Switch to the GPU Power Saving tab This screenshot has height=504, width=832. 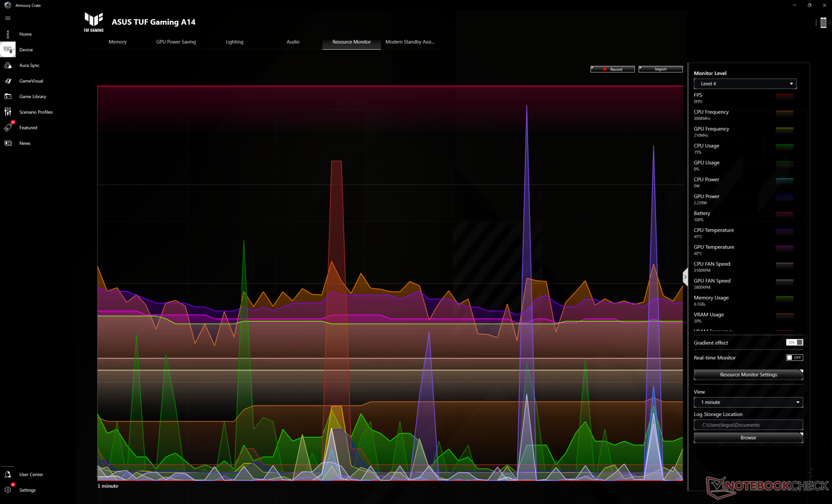point(176,42)
